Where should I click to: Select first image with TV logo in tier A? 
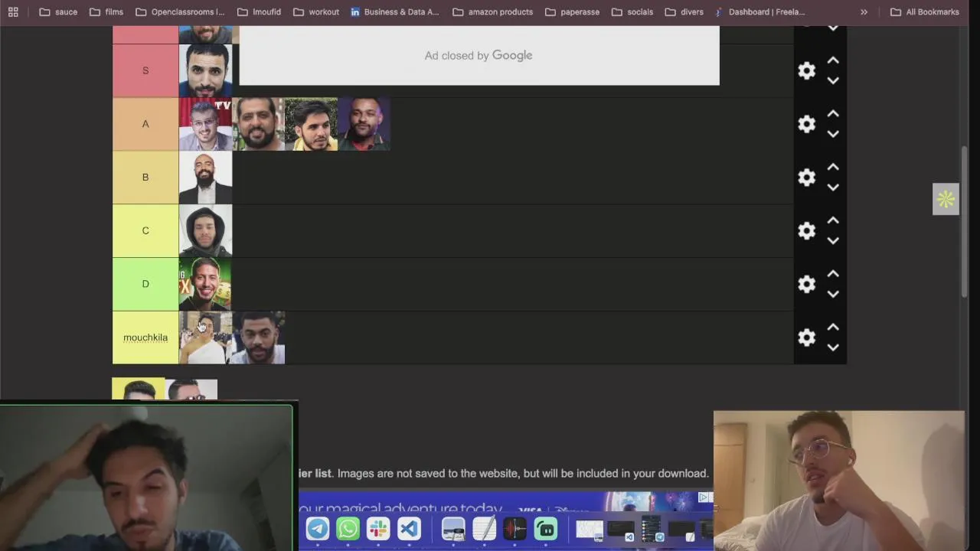click(205, 124)
